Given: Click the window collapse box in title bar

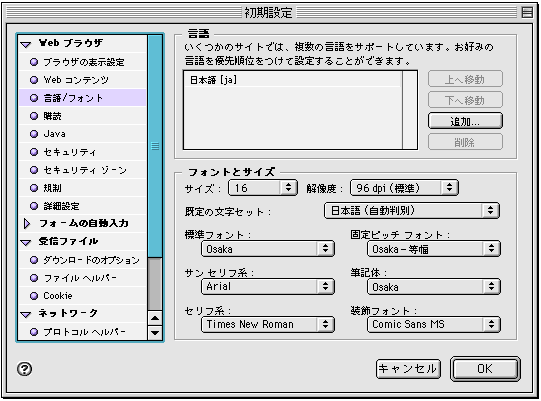Looking at the screenshot, I should [527, 12].
